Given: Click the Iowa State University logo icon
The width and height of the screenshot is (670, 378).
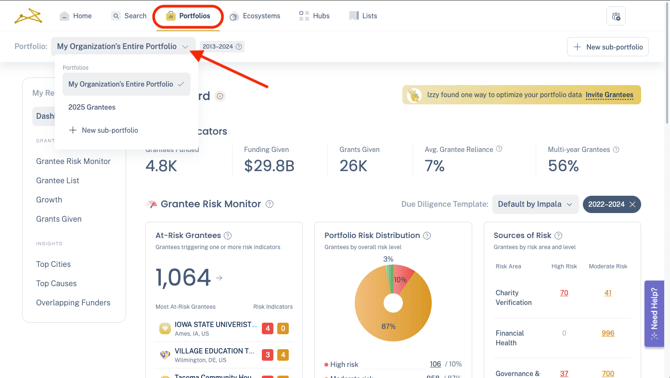Looking at the screenshot, I should tap(165, 328).
